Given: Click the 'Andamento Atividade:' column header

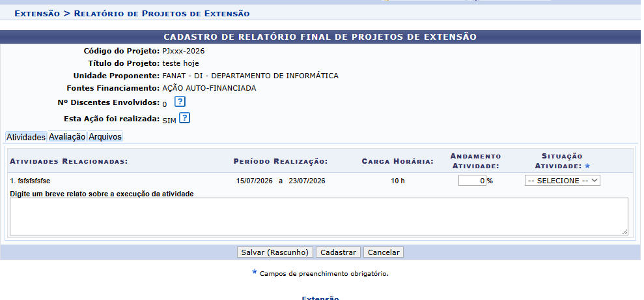Looking at the screenshot, I should point(475,161).
